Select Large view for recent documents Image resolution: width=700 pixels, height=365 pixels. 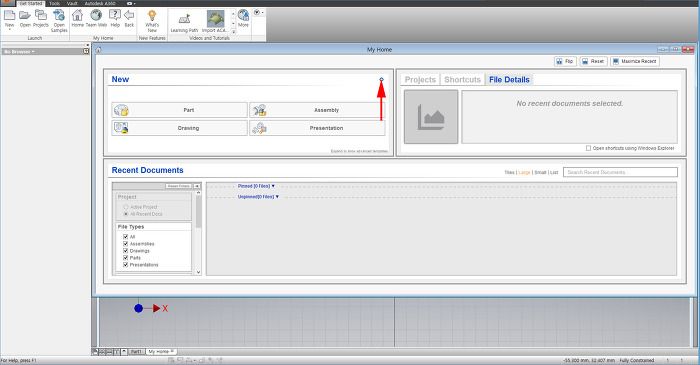point(524,172)
